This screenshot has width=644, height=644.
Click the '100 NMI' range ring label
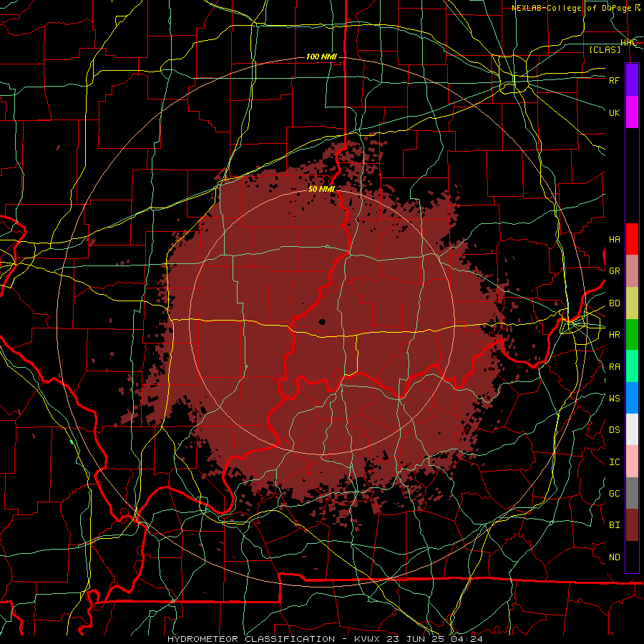pyautogui.click(x=321, y=57)
